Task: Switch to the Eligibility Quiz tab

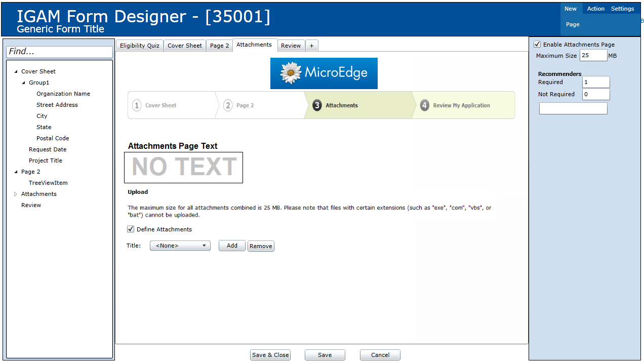Action: click(140, 46)
